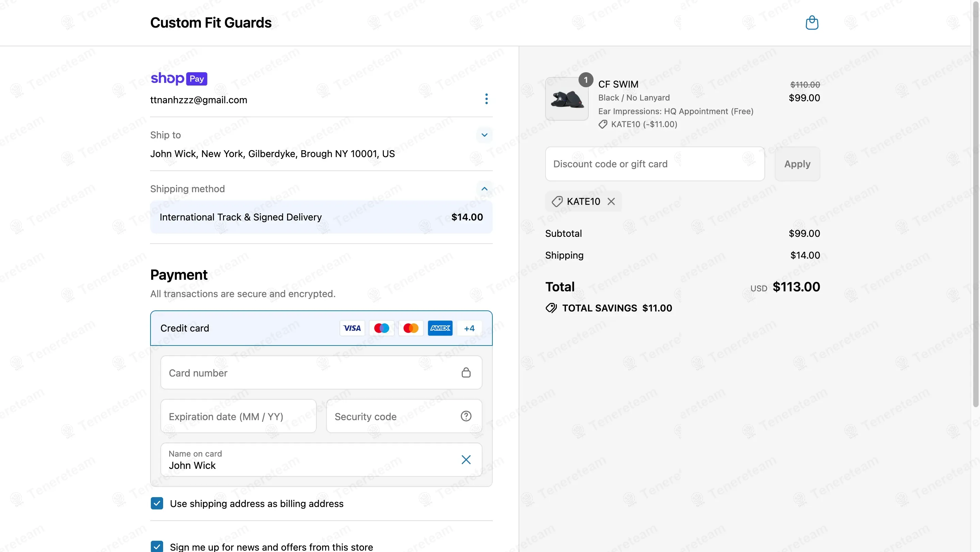Viewport: 980px width, 552px height.
Task: Clear the Name on card field
Action: (465, 460)
